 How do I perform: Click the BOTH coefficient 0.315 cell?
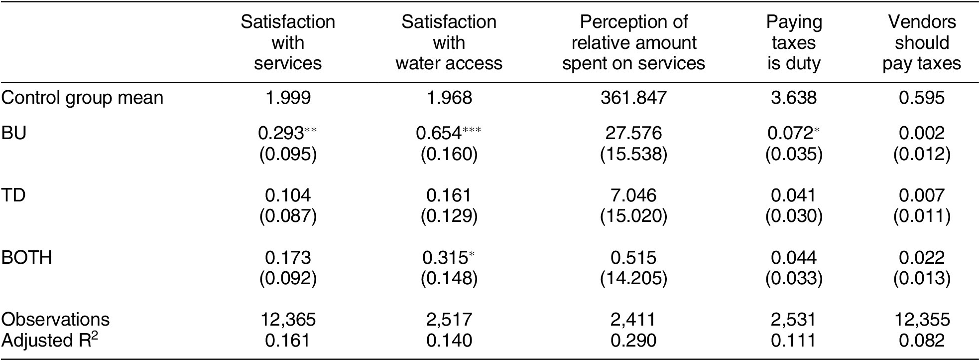448,257
